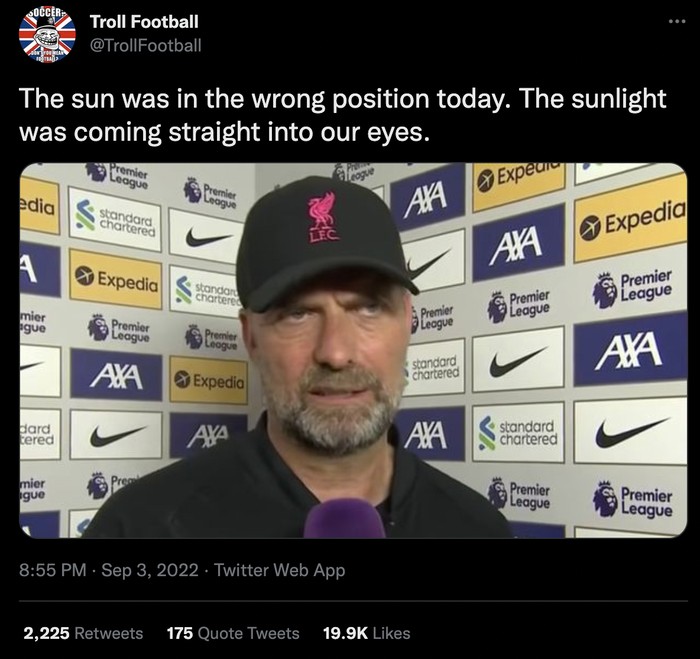The width and height of the screenshot is (700, 659).
Task: View the 2,225 Retweets list
Action: point(83,633)
